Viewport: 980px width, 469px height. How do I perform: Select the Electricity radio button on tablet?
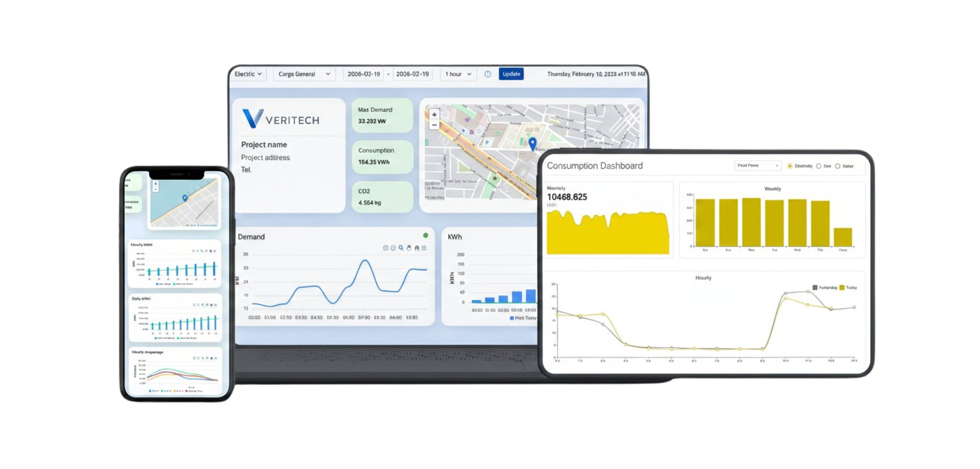[790, 166]
